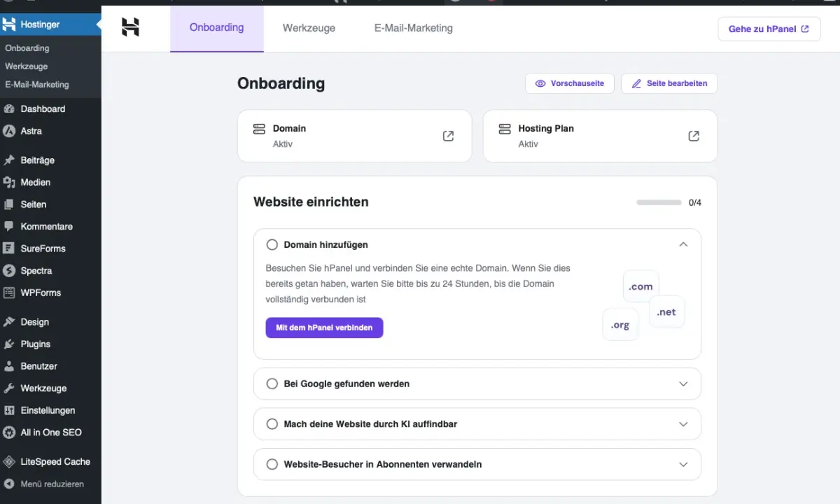Image resolution: width=840 pixels, height=504 pixels.
Task: Switch to the Werkzeuge tab
Action: 309,28
